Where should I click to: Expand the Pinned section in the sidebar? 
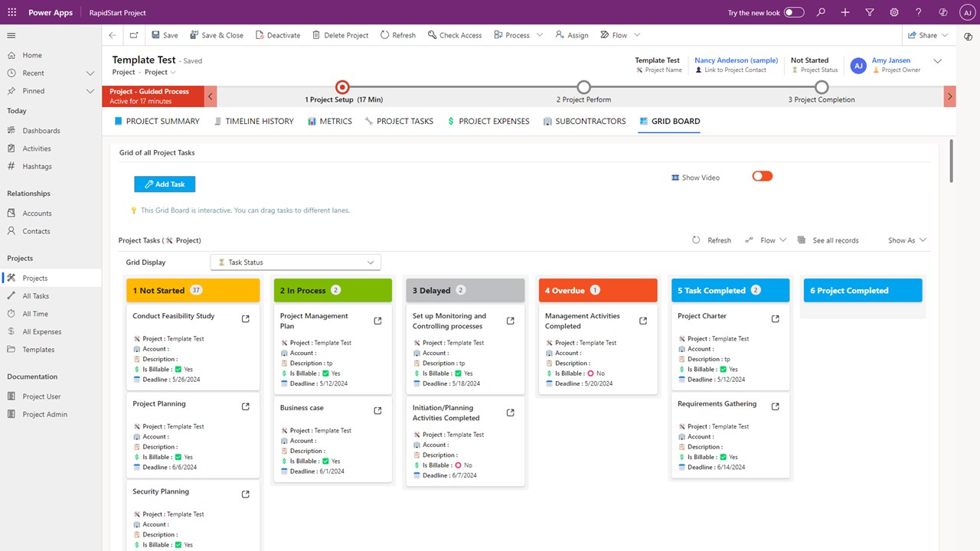(90, 91)
